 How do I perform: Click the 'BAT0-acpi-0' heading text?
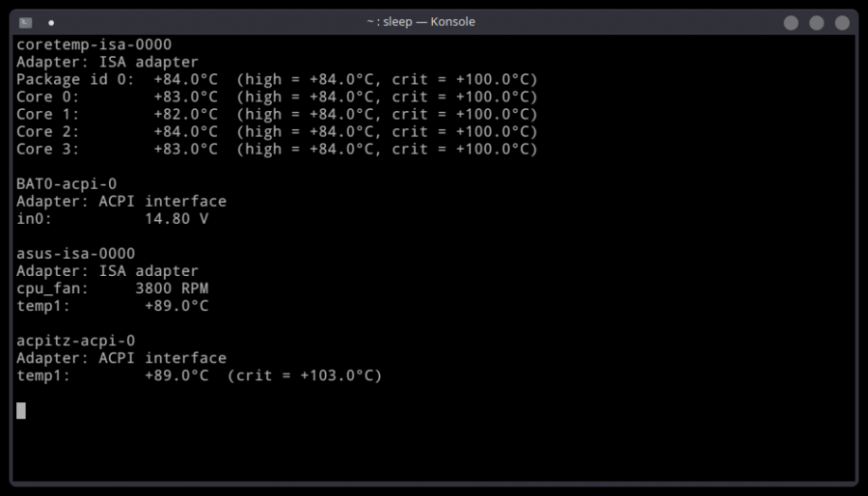(x=67, y=183)
